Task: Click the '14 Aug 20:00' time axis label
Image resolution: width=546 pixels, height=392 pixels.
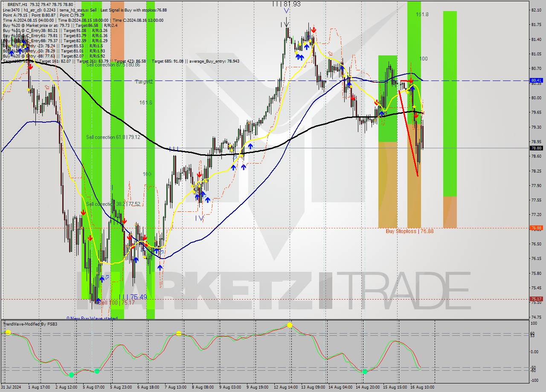Action: coord(368,387)
